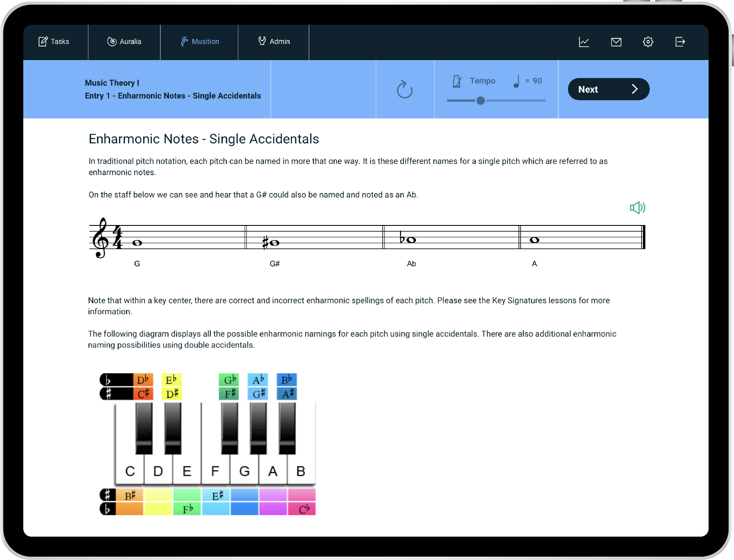Play the staff audio with speaker icon
734x560 pixels.
click(637, 208)
